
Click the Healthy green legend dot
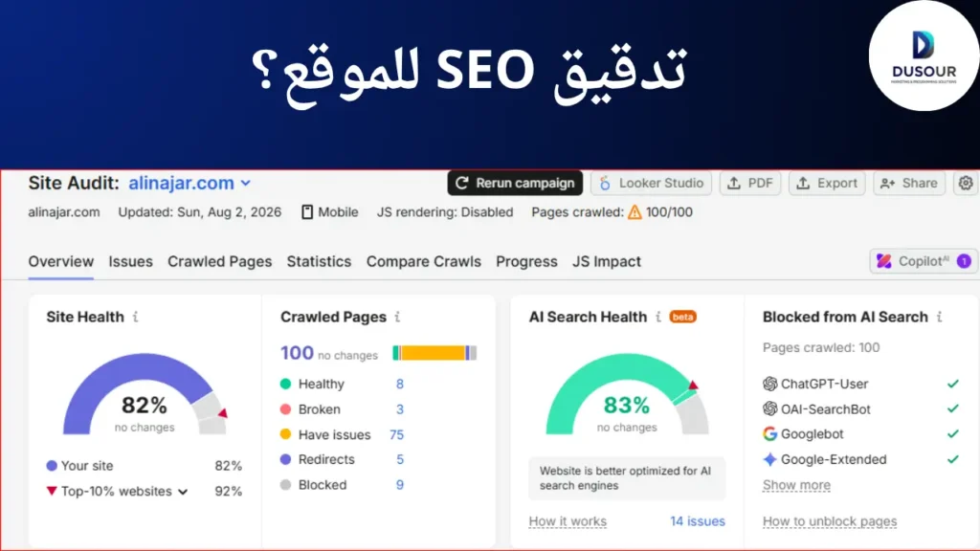(285, 384)
